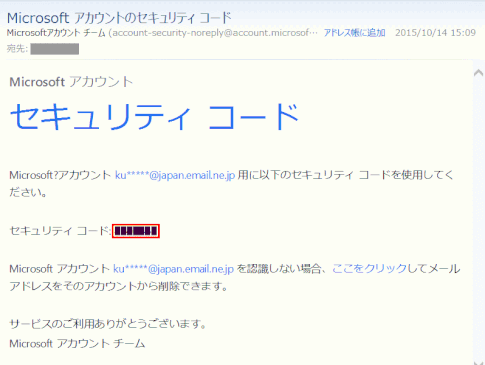This screenshot has height=365, width=485.
Task: Click the scroll down arrow of message pane
Action: 478,363
